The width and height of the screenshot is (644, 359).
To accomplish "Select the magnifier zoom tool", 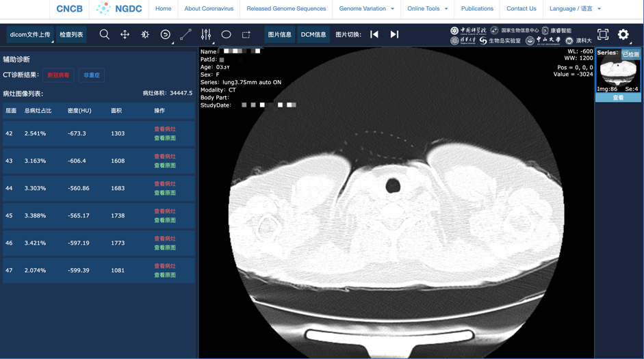I will point(105,34).
